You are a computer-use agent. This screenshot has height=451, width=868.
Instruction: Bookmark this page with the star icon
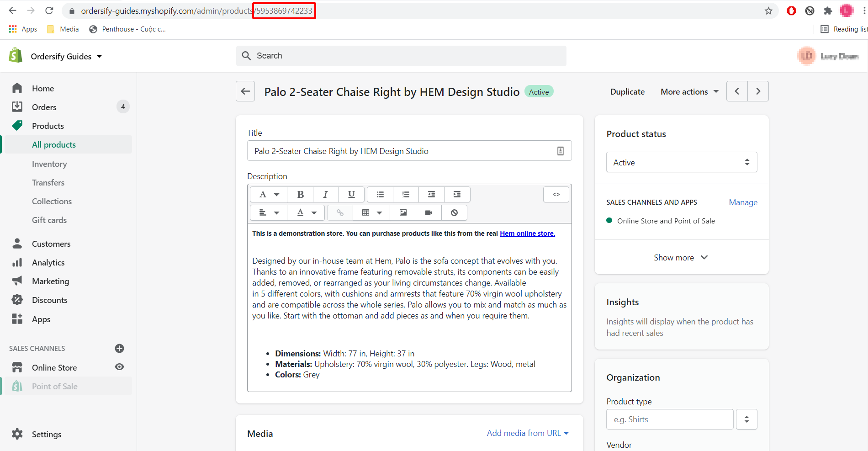[768, 11]
